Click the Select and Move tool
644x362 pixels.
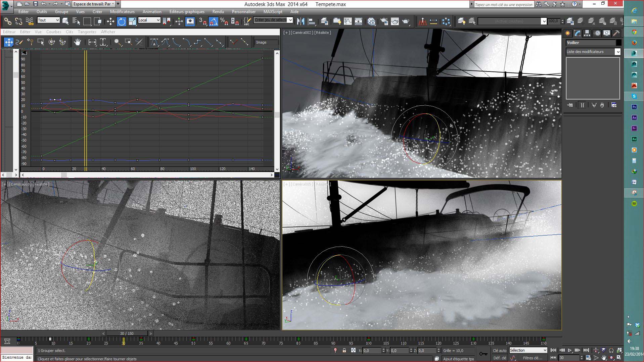(x=110, y=21)
